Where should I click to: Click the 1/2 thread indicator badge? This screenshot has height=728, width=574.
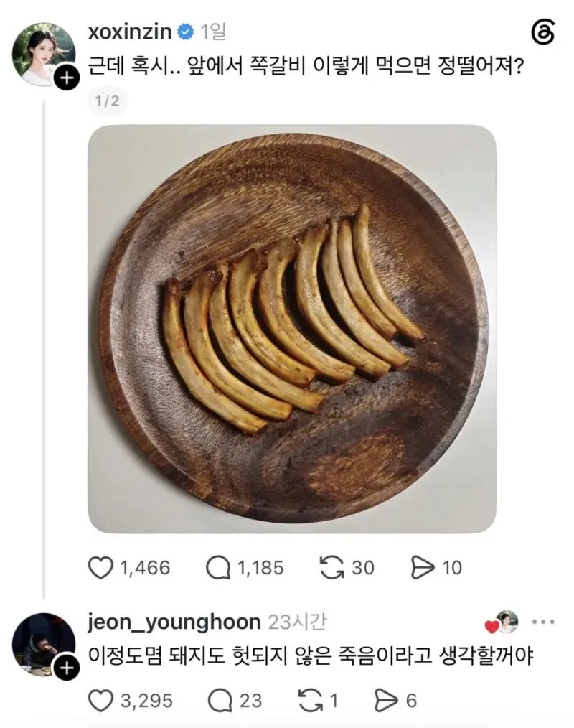tap(107, 101)
